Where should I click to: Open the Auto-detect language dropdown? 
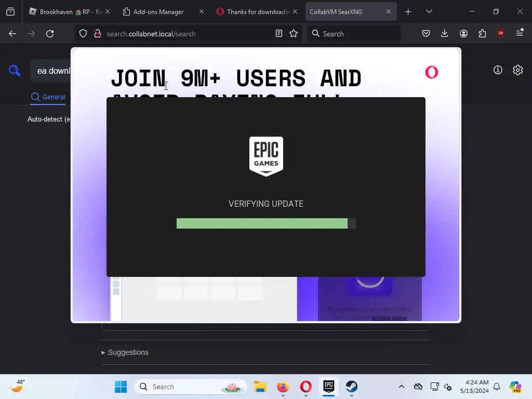(49, 119)
